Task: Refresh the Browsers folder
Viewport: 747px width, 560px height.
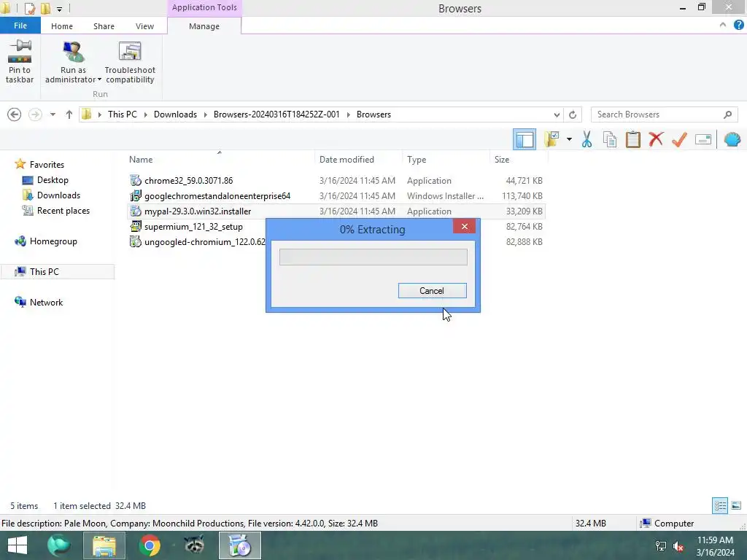Action: coord(573,114)
